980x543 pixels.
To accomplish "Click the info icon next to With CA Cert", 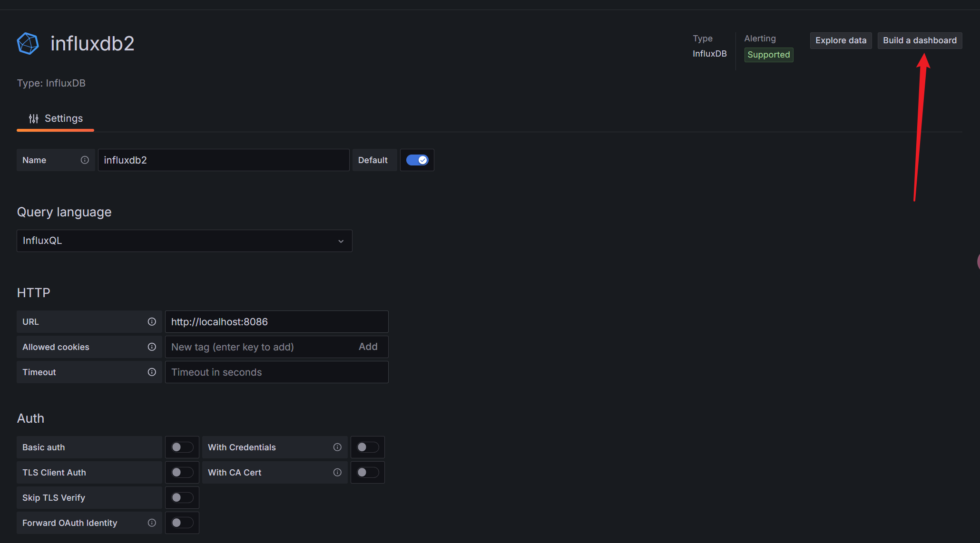I will click(337, 473).
